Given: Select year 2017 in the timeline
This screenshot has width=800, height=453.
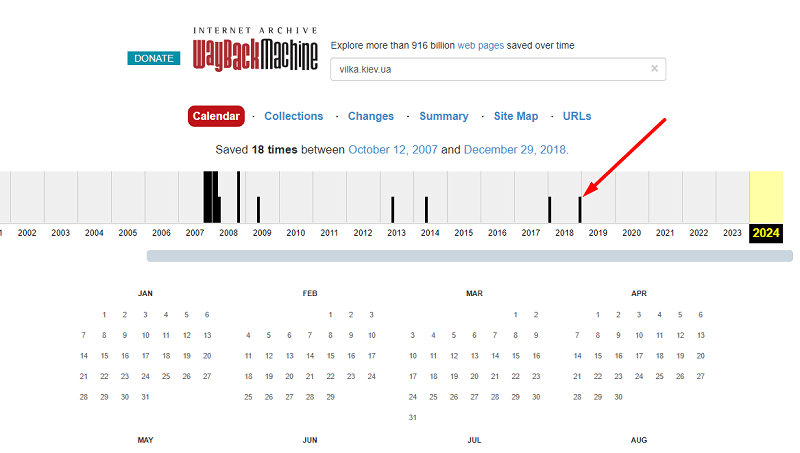Looking at the screenshot, I should (x=531, y=233).
